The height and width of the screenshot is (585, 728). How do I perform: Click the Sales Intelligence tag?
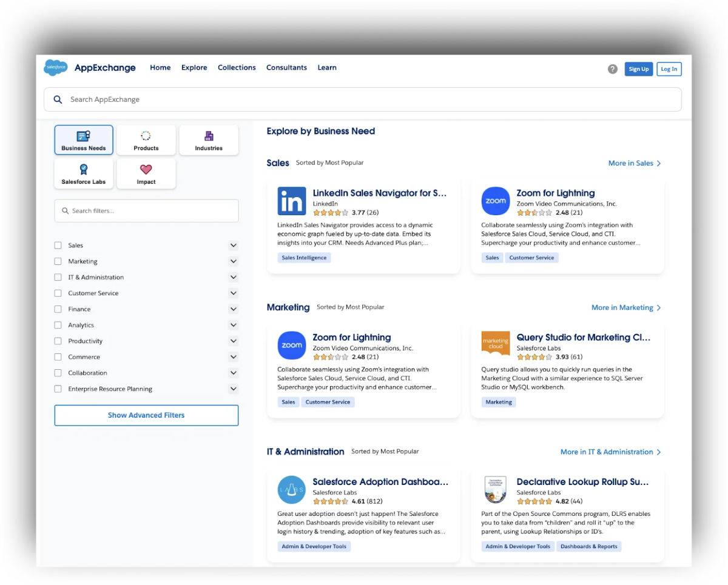pyautogui.click(x=304, y=258)
